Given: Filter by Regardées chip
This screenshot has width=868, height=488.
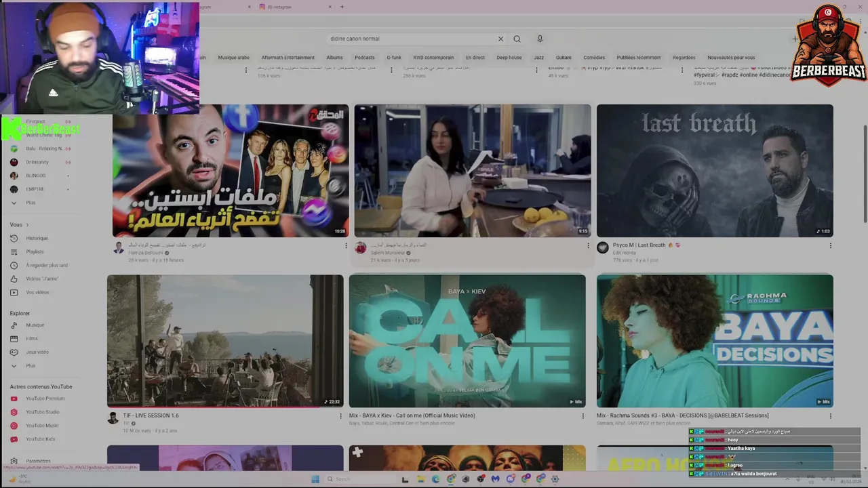Looking at the screenshot, I should (684, 58).
